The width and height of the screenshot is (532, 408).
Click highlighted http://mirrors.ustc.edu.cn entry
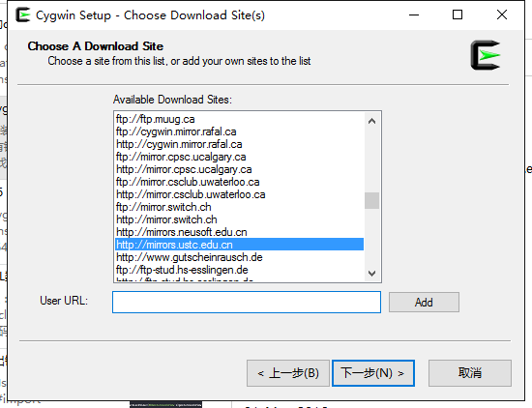pyautogui.click(x=239, y=245)
